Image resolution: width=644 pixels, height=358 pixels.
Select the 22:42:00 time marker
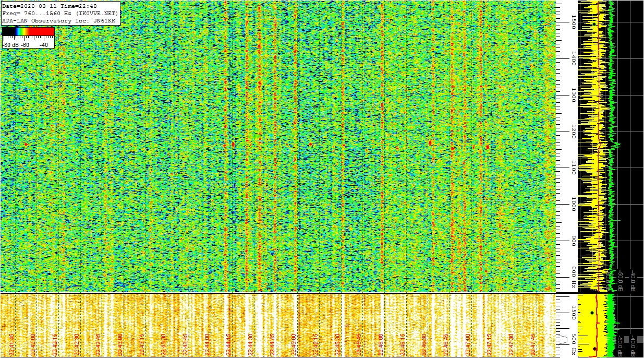pos(33,344)
